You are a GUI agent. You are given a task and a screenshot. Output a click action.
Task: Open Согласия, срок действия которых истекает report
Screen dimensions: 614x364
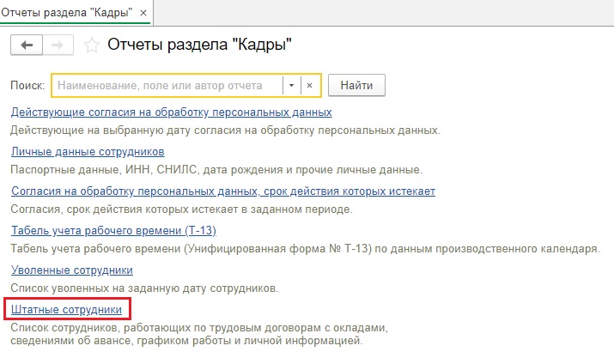[x=223, y=191]
